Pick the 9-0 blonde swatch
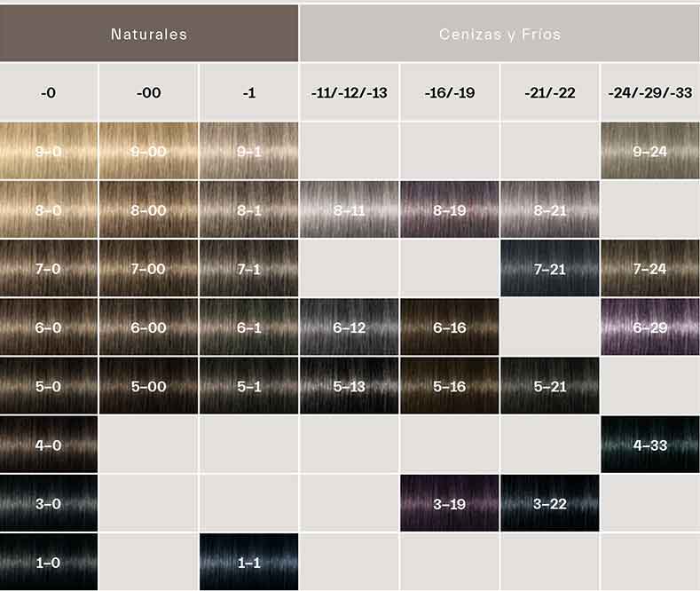Viewport: 700px width, 591px height. pos(49,151)
